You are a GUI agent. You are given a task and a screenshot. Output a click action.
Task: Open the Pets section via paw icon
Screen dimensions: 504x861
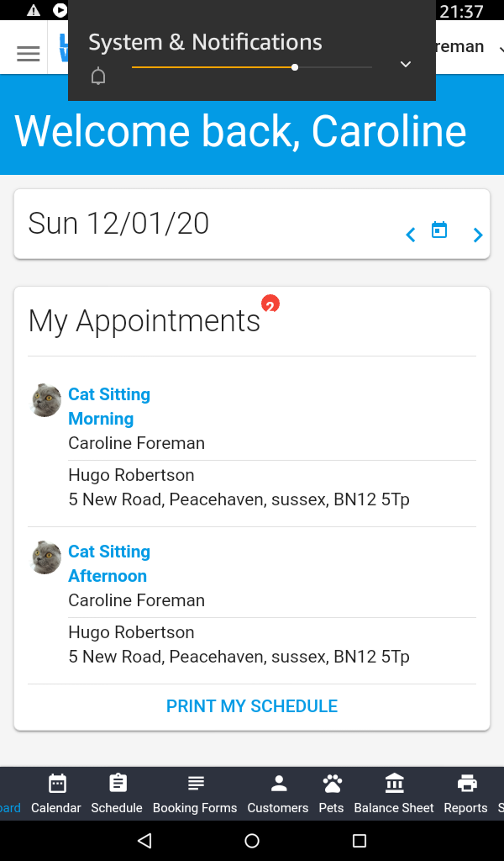pyautogui.click(x=331, y=791)
